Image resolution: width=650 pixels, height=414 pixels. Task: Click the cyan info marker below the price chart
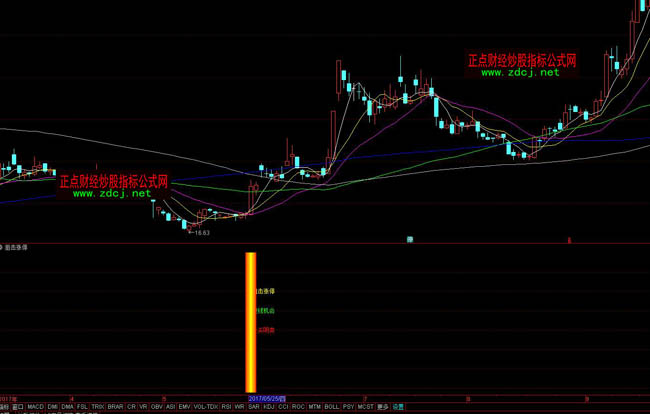pos(410,240)
